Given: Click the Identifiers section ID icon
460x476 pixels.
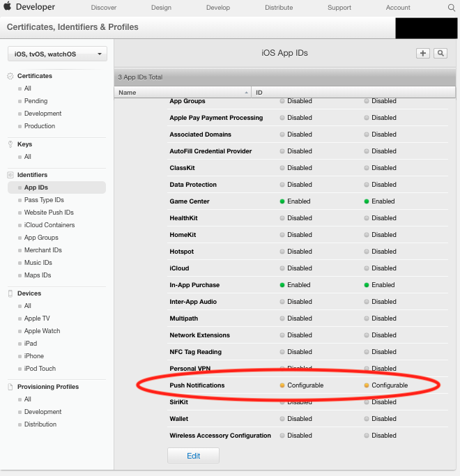Looking at the screenshot, I should click(x=10, y=175).
